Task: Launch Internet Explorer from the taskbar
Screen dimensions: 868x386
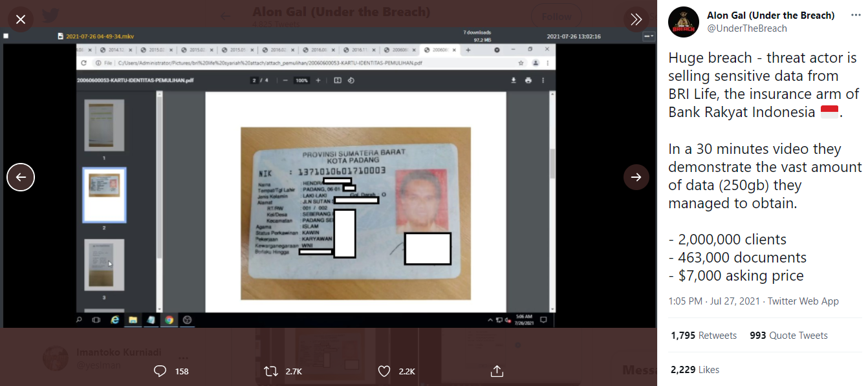Action: point(115,319)
